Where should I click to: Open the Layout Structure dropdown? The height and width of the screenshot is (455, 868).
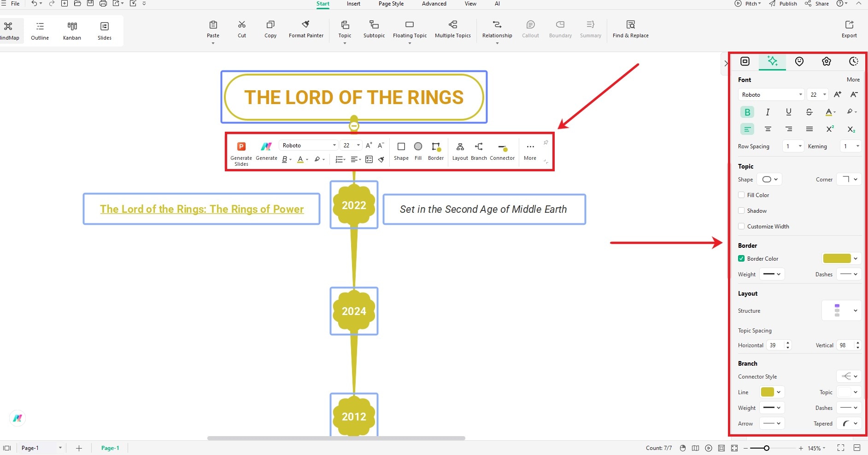[842, 310]
